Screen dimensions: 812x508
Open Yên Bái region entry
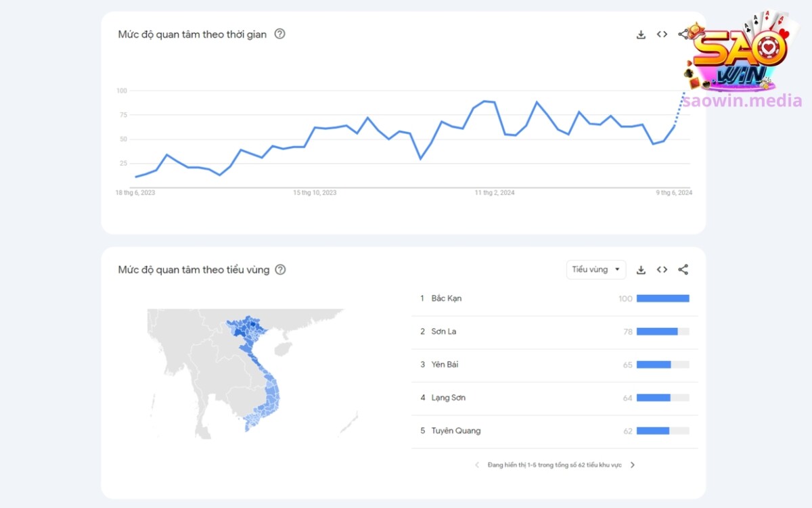[445, 365]
